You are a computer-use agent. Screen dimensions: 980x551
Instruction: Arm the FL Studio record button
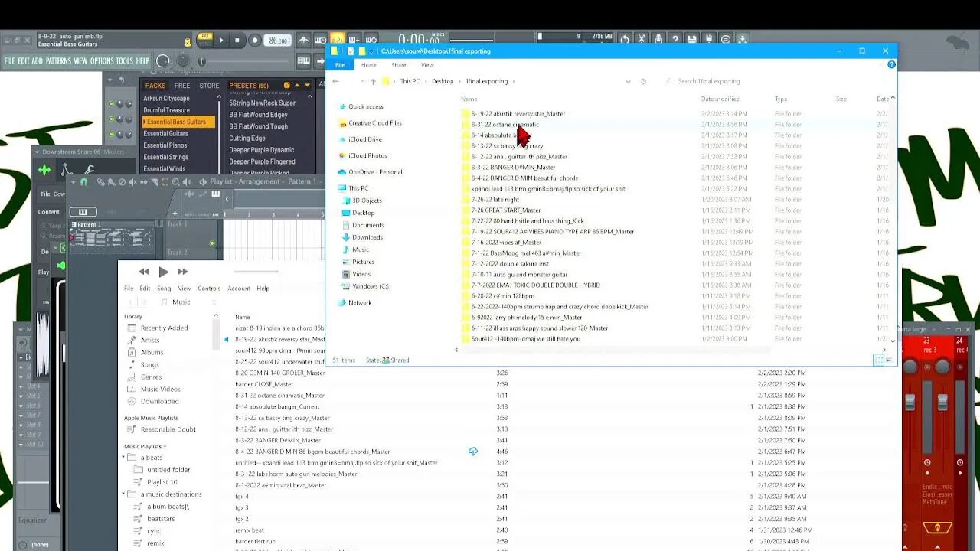tap(255, 41)
